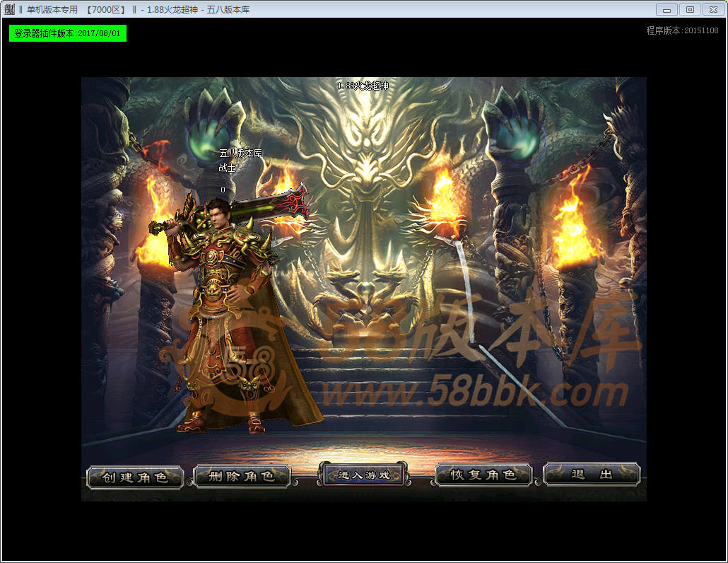
Task: Click the green 登录器插件版本:2017/08/01 label
Action: click(x=68, y=33)
